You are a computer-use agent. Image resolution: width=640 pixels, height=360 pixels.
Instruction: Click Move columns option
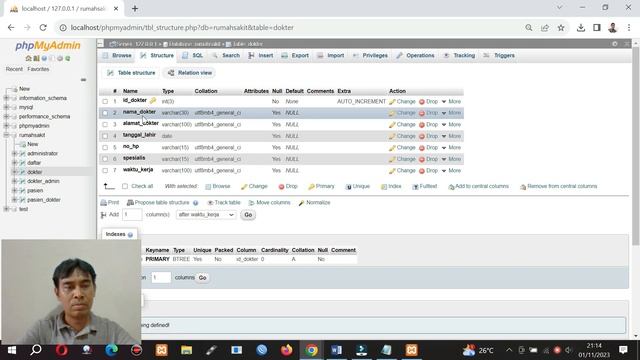click(269, 202)
